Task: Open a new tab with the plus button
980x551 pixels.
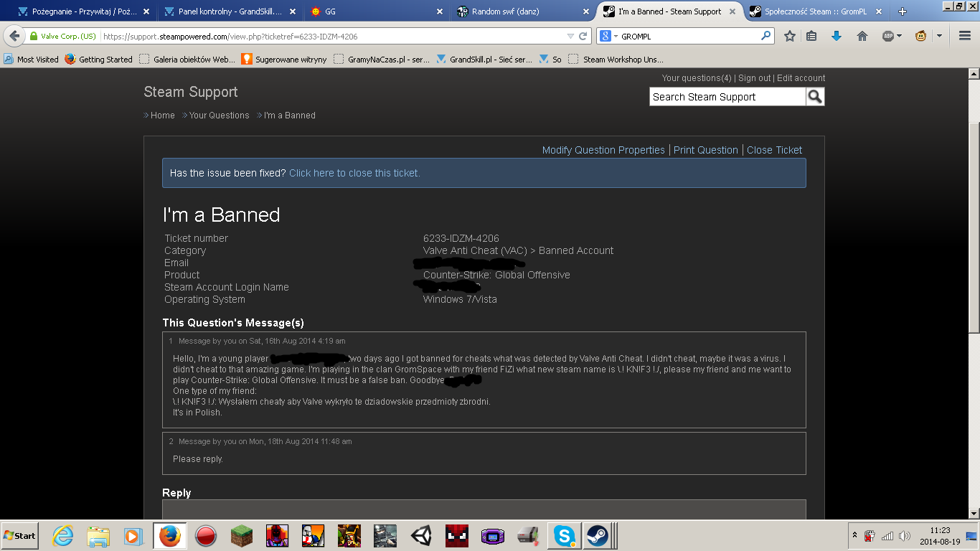Action: click(903, 11)
